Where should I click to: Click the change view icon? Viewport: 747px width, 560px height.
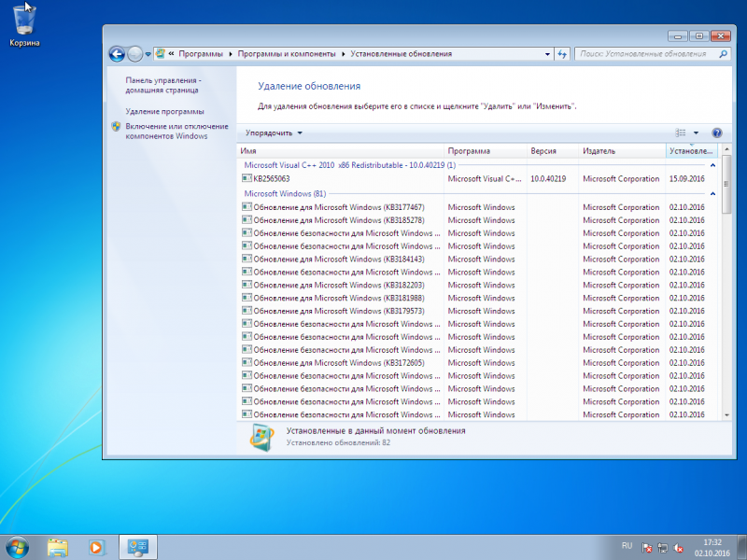point(681,133)
